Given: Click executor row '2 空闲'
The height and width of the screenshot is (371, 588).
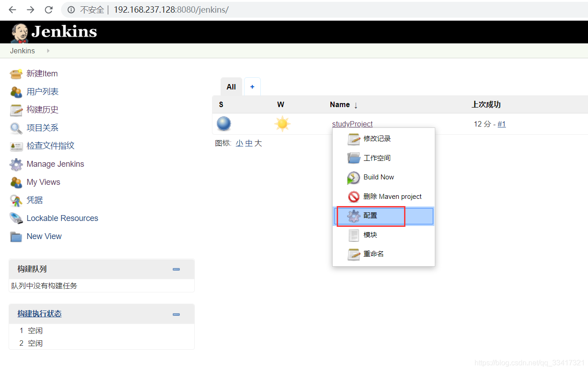Looking at the screenshot, I should 31,343.
